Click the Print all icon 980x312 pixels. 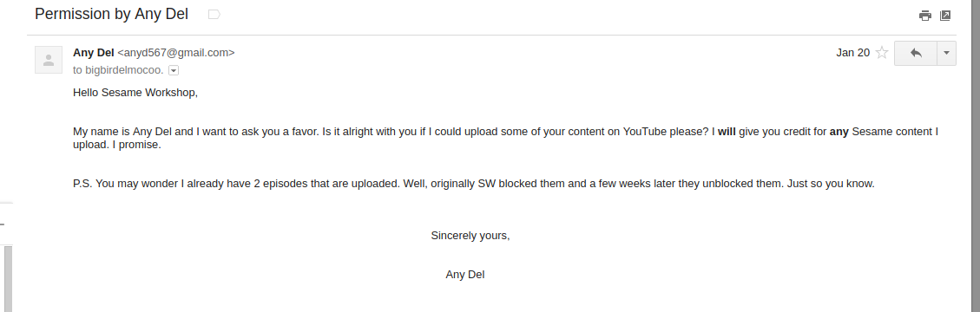925,16
